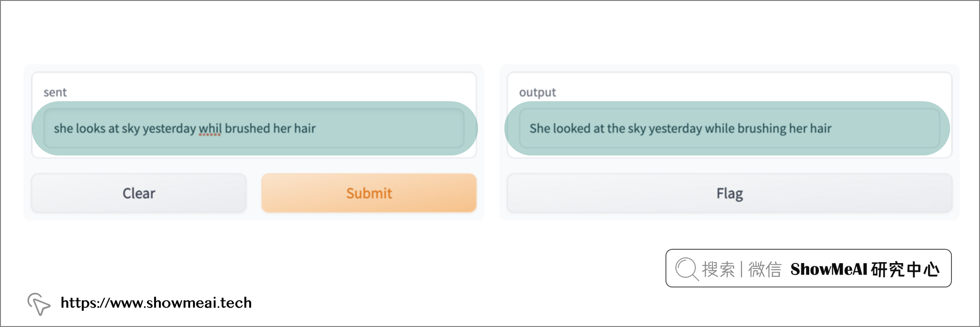Click the cursor arrow icon beside the URL
980x327 pixels.
(39, 304)
